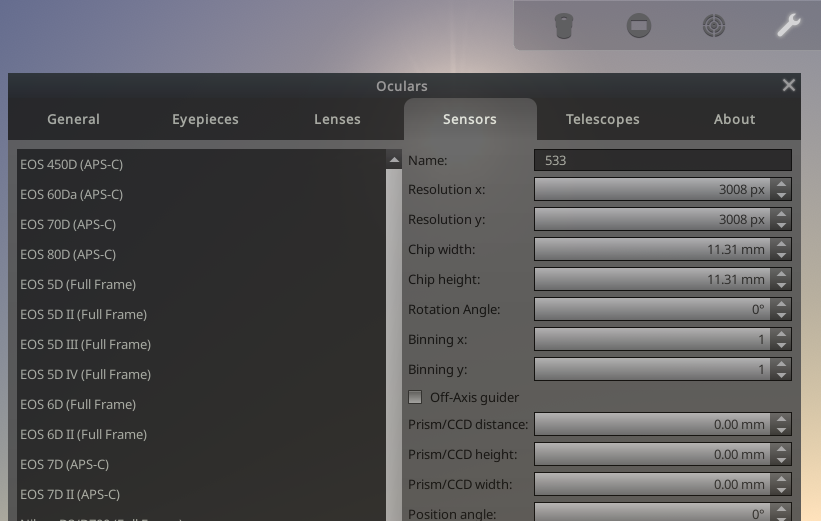The height and width of the screenshot is (521, 821).
Task: Select EOS 5D (Full Frame) sensor
Action: tap(201, 284)
